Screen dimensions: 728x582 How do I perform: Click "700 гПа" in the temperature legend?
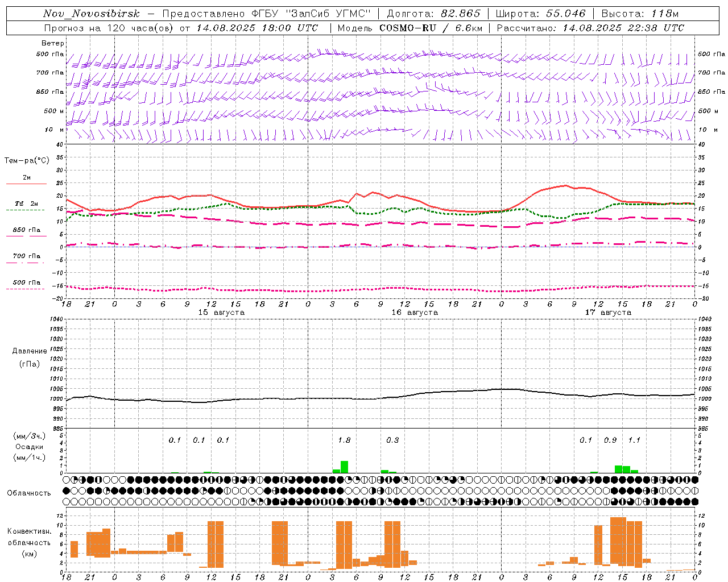pos(27,256)
